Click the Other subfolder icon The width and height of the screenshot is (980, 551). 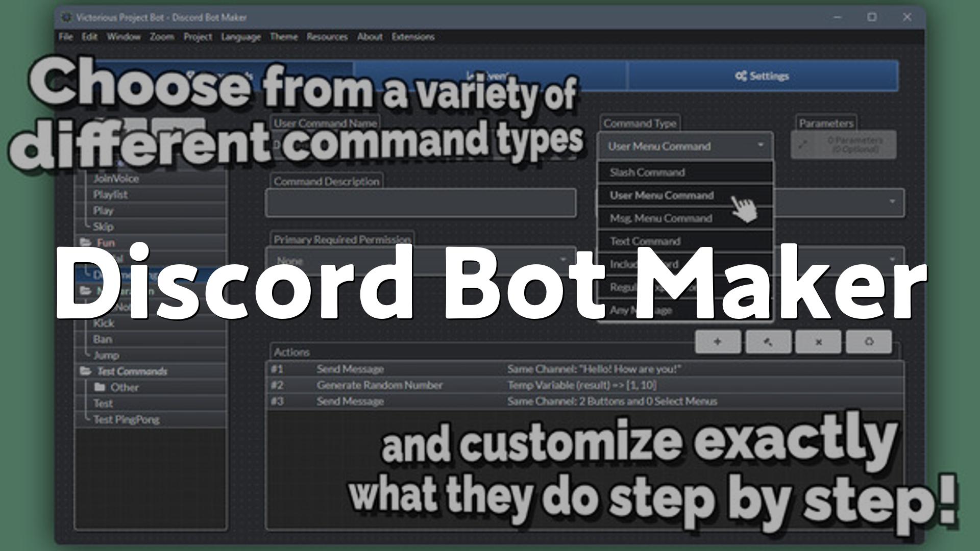click(x=100, y=387)
